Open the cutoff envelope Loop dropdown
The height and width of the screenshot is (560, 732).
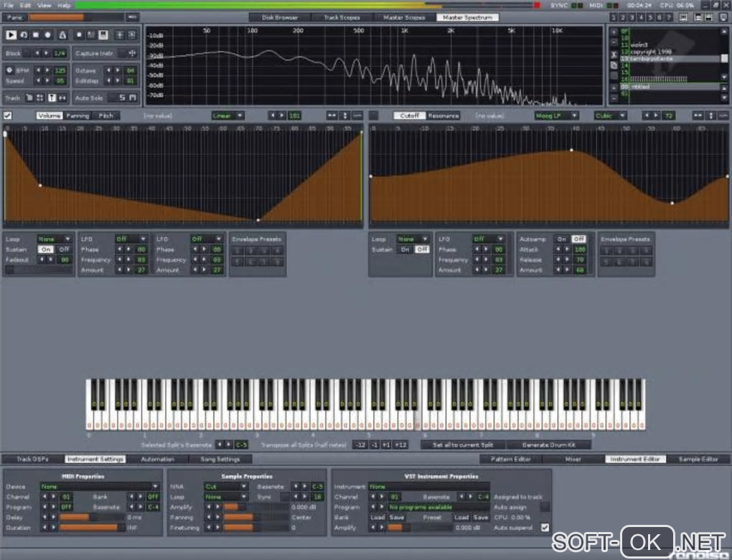[413, 239]
